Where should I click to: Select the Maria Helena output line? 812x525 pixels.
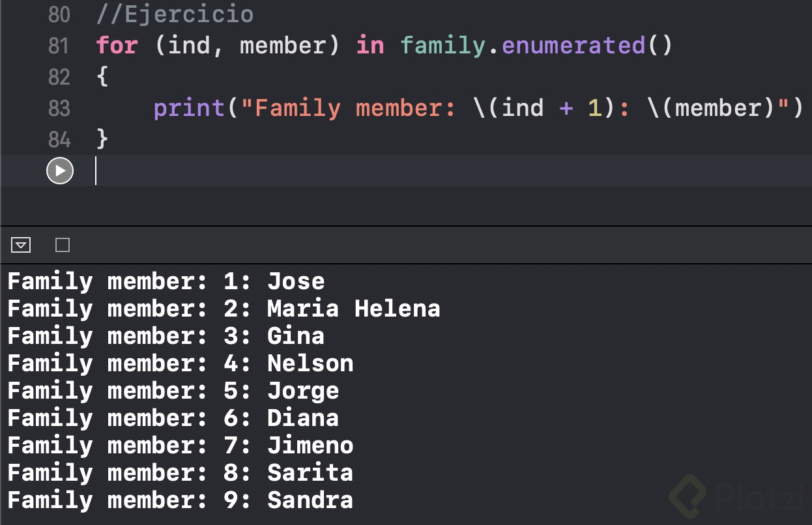click(224, 309)
